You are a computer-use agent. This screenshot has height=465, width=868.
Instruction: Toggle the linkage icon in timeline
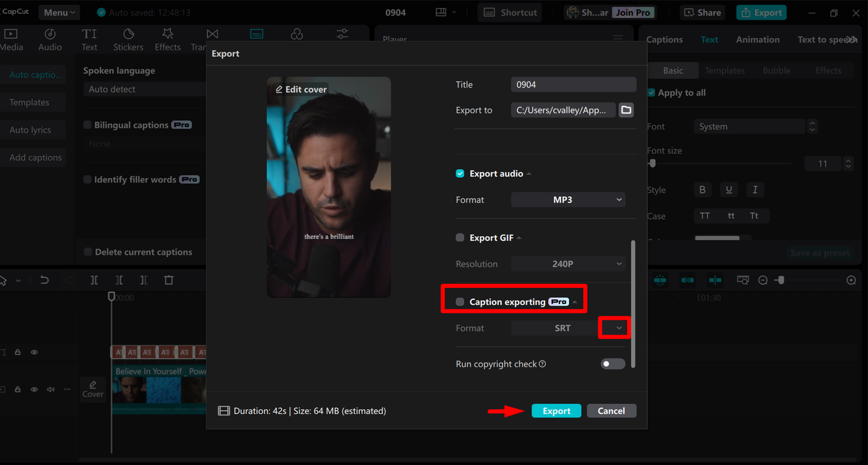[x=688, y=280]
